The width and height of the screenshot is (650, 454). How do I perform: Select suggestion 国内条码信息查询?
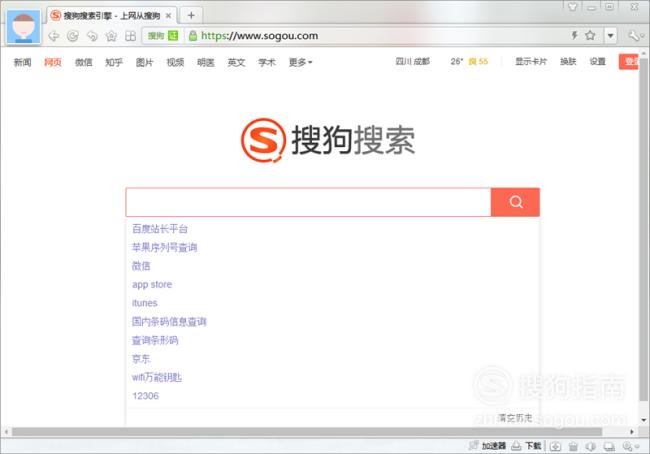169,322
